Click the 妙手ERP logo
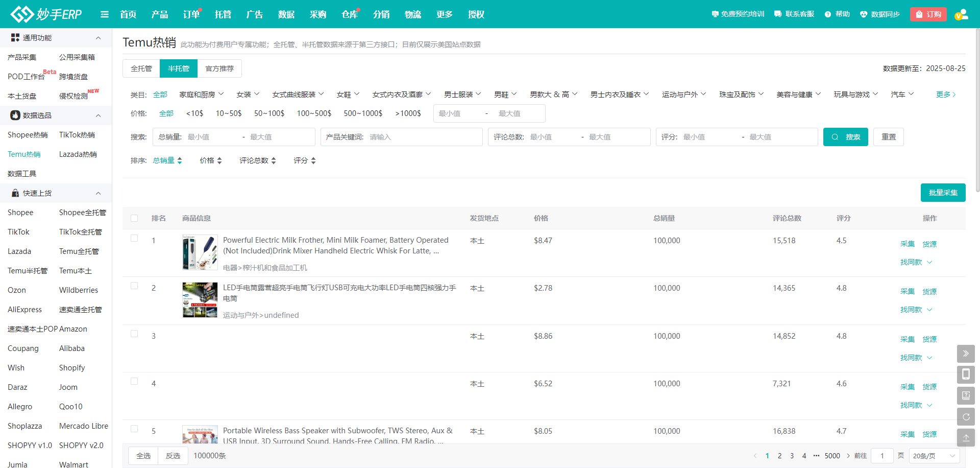 (x=46, y=14)
